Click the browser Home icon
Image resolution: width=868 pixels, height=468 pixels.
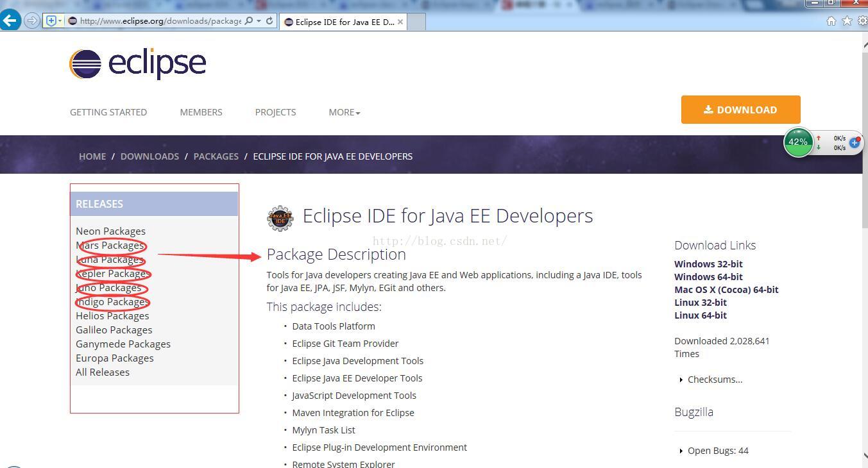click(x=831, y=21)
